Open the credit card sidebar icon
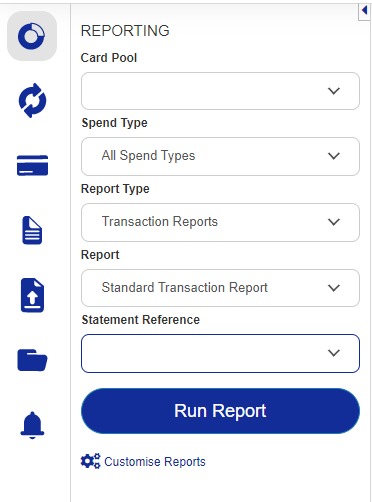The image size is (372, 502). (x=32, y=165)
